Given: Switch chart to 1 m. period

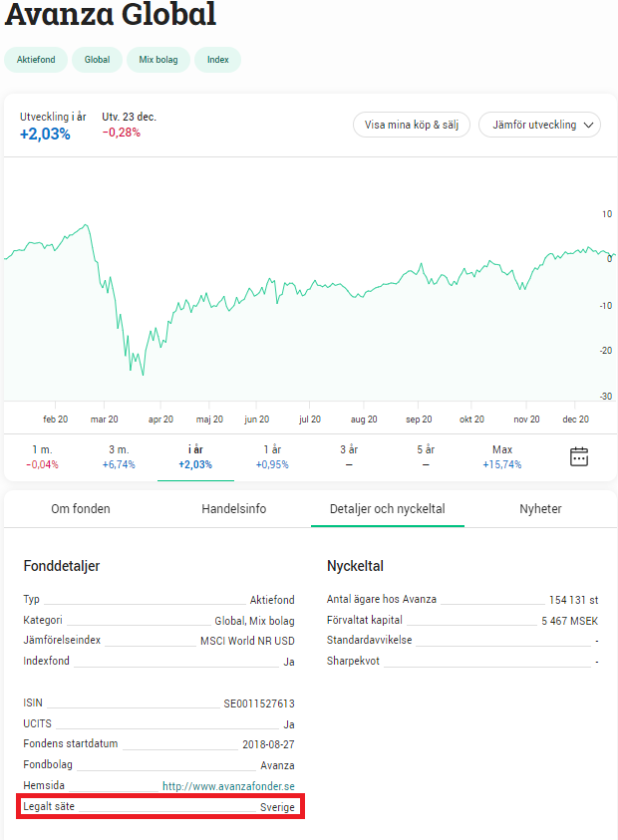Looking at the screenshot, I should (42, 457).
